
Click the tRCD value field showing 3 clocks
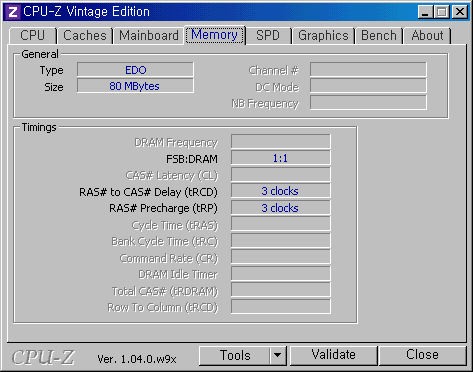pos(281,191)
